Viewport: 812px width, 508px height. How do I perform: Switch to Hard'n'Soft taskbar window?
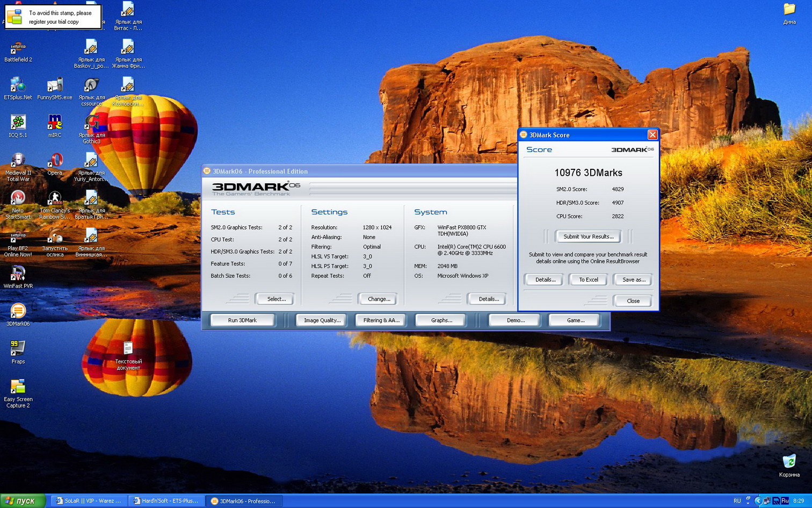pos(166,501)
